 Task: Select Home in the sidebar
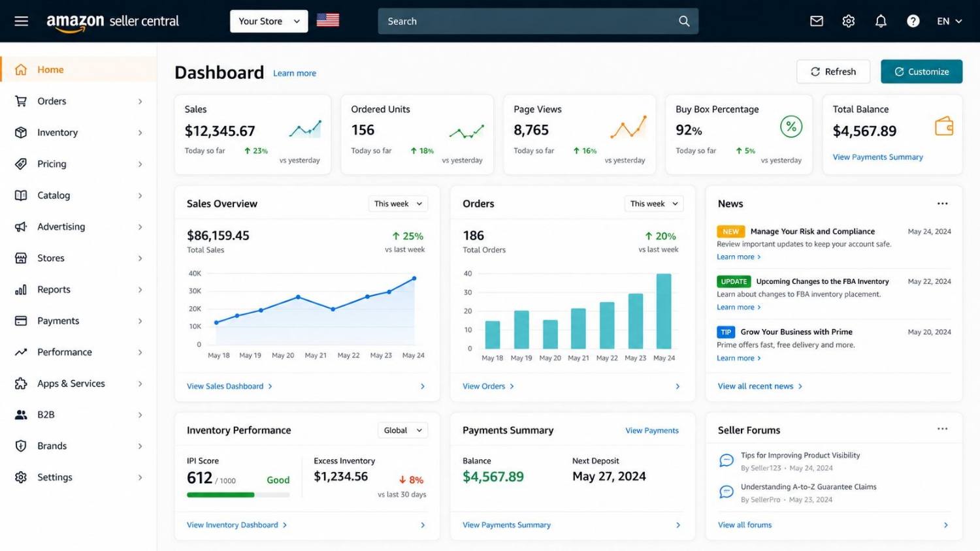(x=78, y=69)
